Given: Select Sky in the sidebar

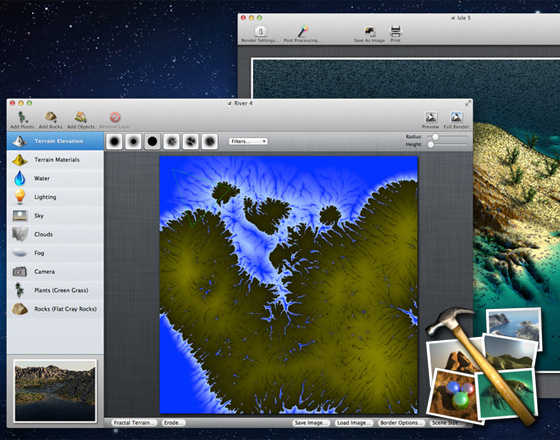Looking at the screenshot, I should 55,215.
